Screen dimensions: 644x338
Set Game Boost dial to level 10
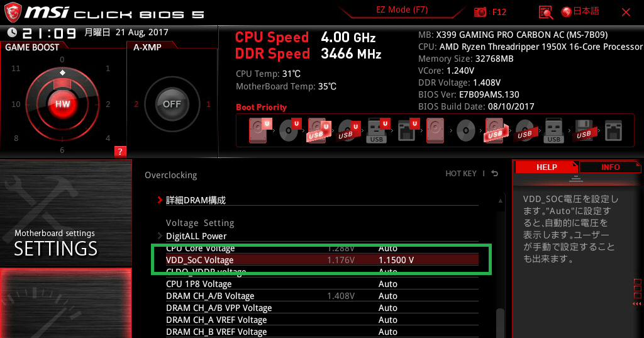(16, 104)
